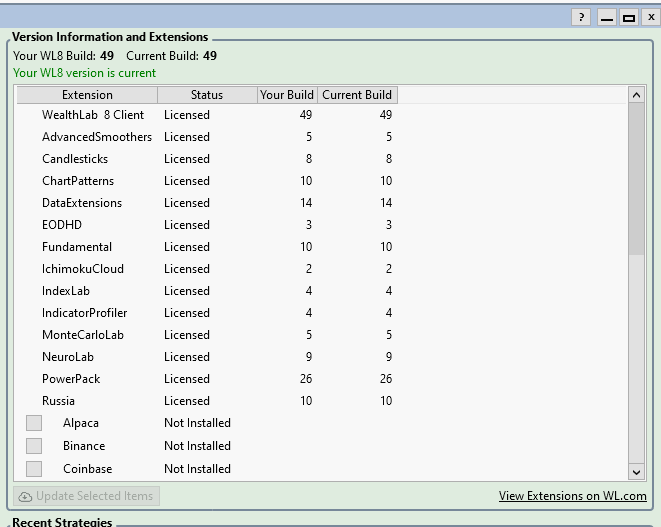Viewport: 661px width, 527px height.
Task: Select the AdvancedSmoothers extension row
Action: 207,137
